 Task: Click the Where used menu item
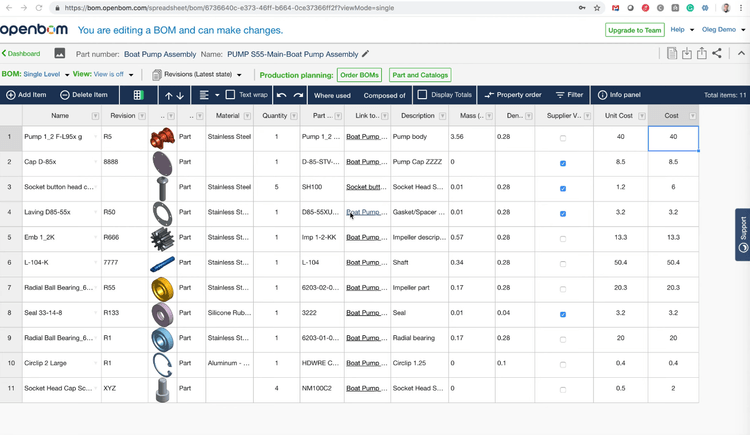(332, 95)
